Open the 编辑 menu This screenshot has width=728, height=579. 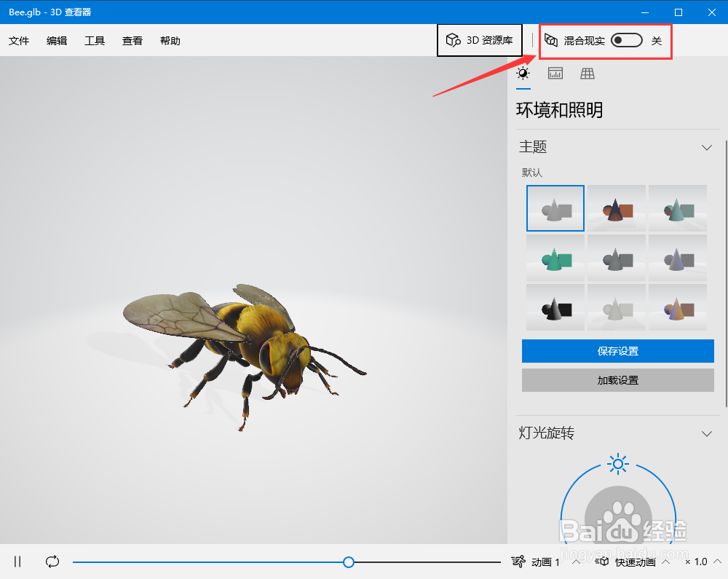(x=57, y=41)
